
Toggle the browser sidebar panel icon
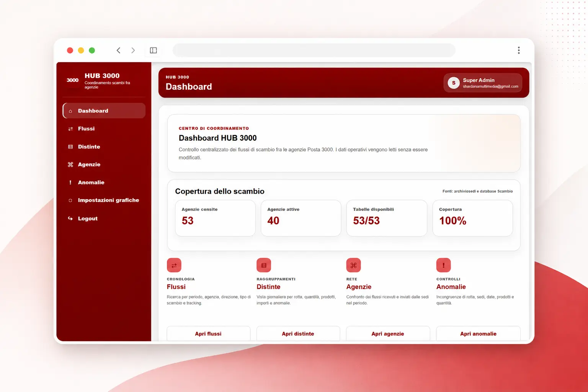pyautogui.click(x=154, y=50)
